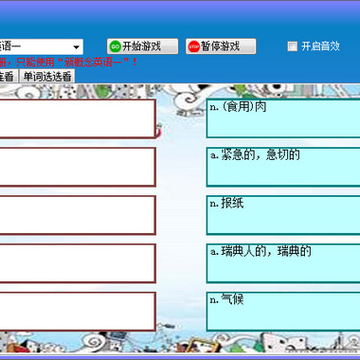360x360 pixels.
Task: Switch to the 单词选选看 tab
Action: [47, 76]
